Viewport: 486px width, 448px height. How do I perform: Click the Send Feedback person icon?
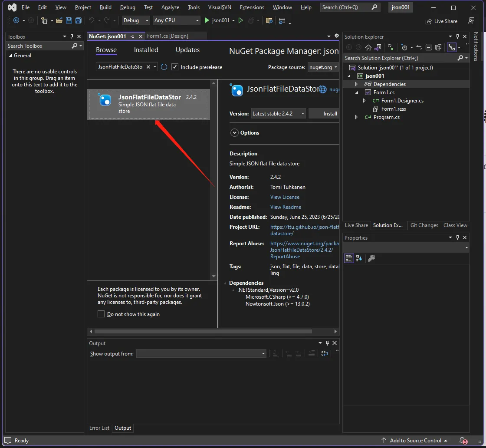click(471, 21)
